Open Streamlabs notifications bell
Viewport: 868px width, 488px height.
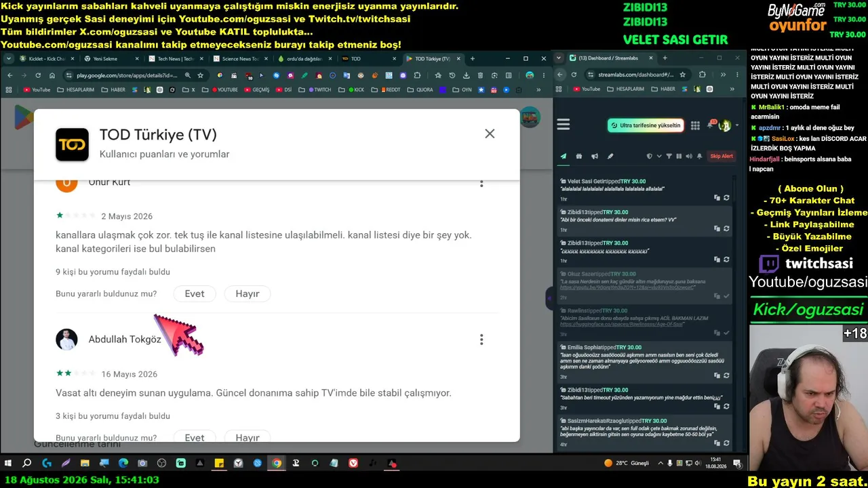point(711,125)
